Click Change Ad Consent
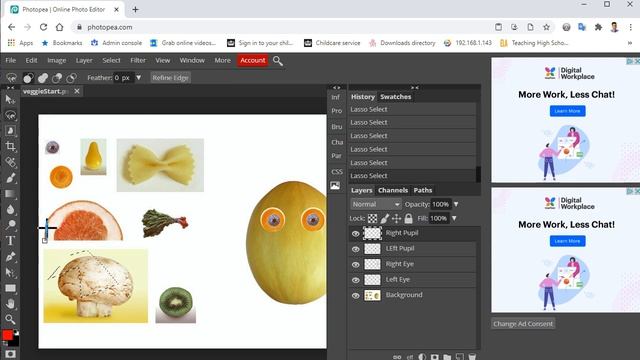 tap(523, 324)
